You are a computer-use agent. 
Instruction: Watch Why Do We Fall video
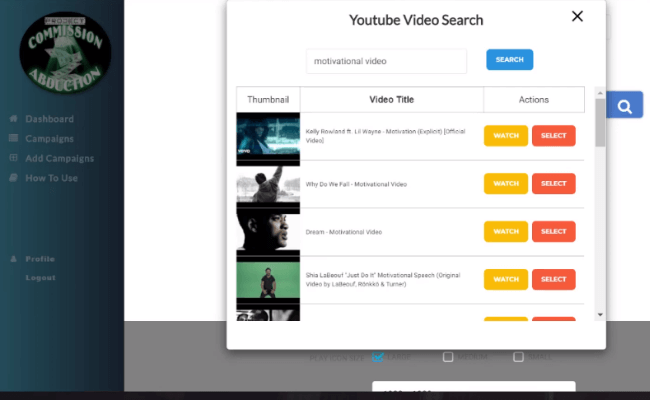506,184
